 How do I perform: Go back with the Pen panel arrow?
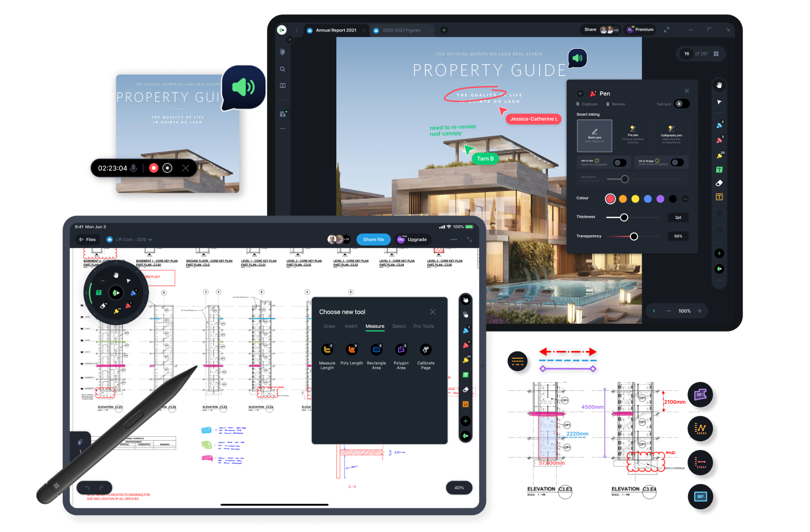tap(581, 94)
